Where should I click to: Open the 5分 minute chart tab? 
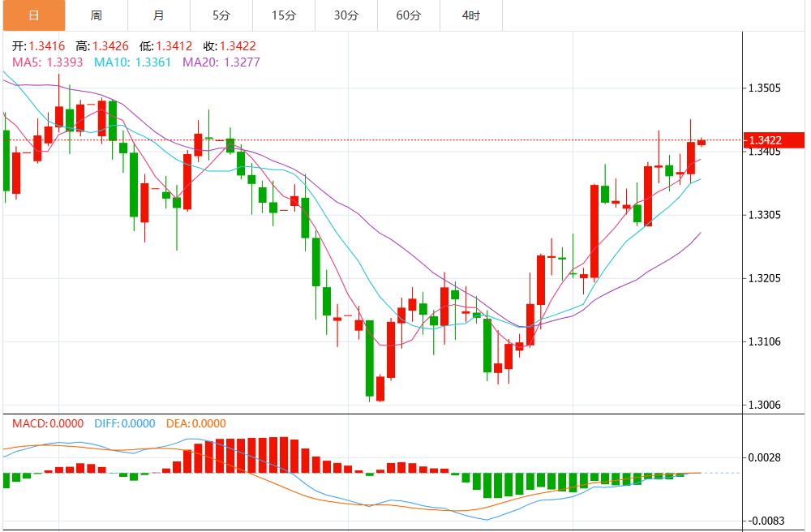221,15
